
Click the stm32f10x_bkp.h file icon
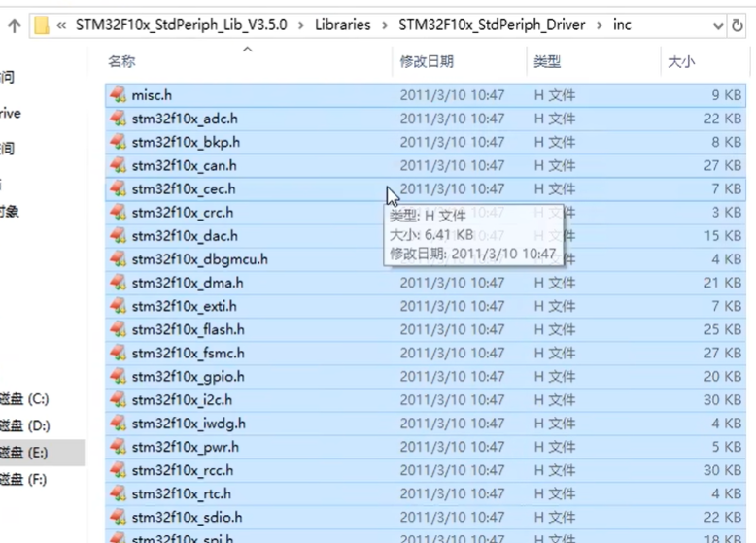point(118,142)
